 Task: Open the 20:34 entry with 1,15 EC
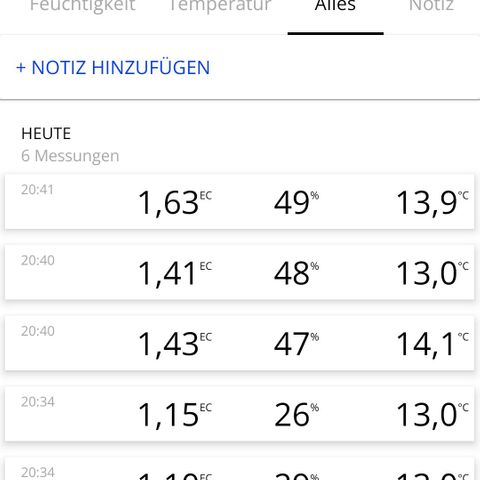(x=239, y=414)
